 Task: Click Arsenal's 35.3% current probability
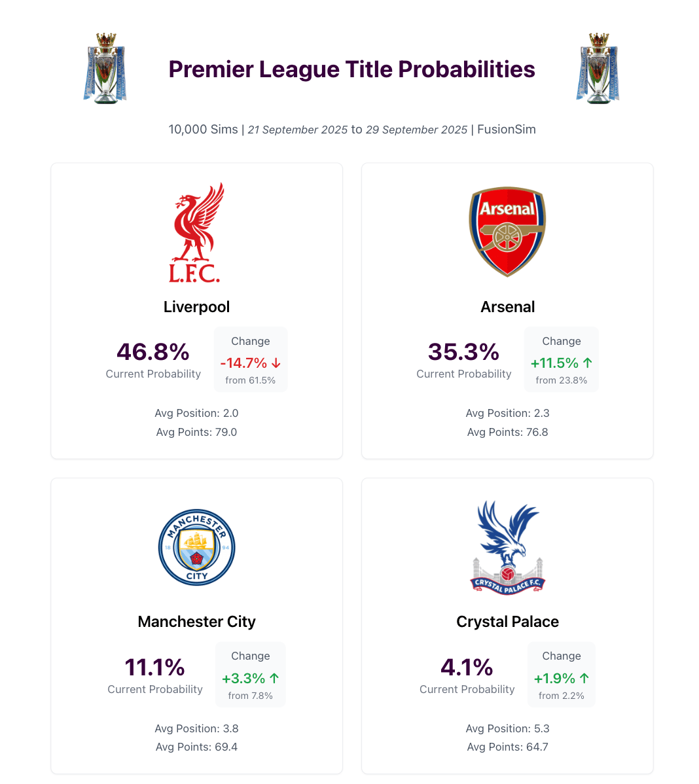coord(463,352)
